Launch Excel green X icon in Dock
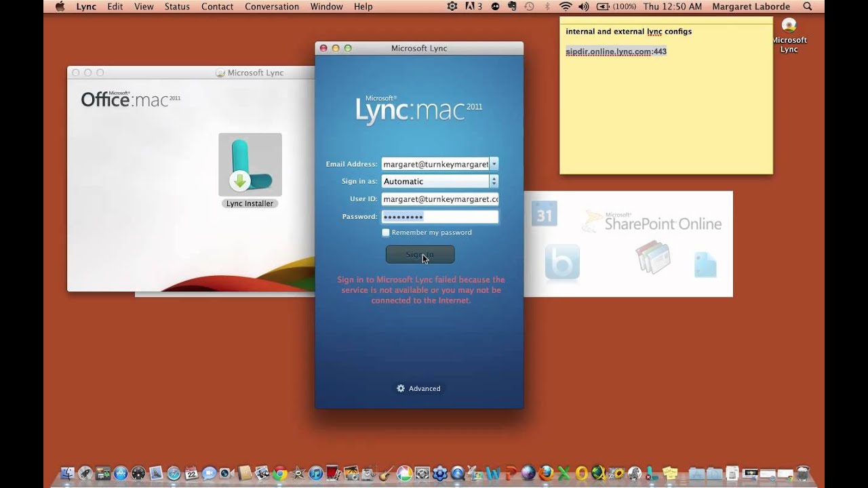 564,474
